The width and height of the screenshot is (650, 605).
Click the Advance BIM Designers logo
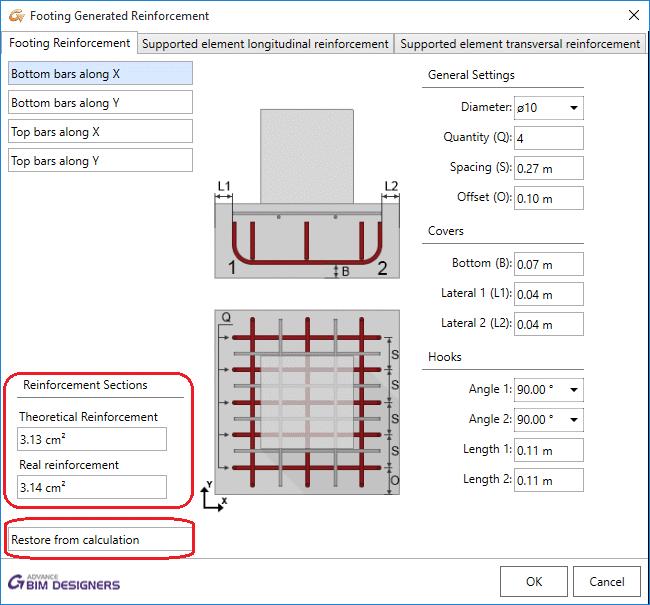point(64,582)
